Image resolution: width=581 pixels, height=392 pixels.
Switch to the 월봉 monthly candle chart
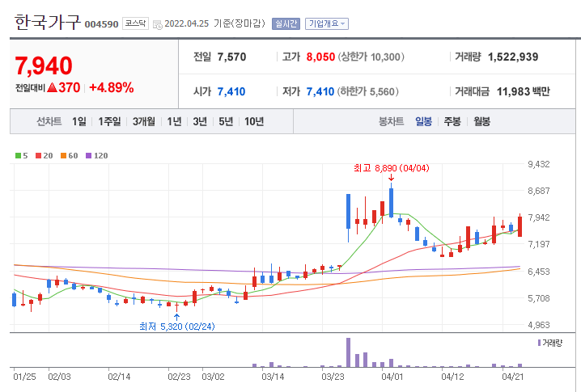click(481, 121)
